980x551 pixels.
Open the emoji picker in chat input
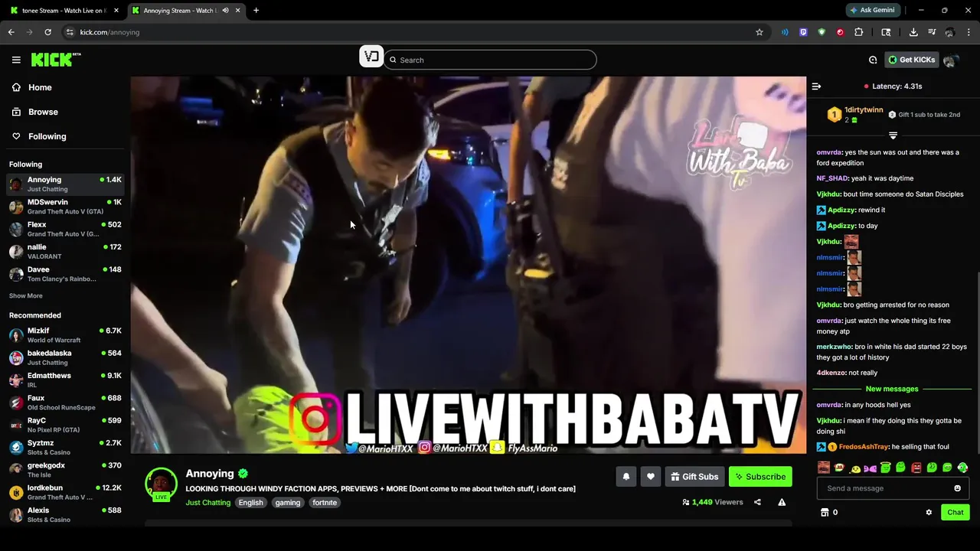(x=957, y=488)
